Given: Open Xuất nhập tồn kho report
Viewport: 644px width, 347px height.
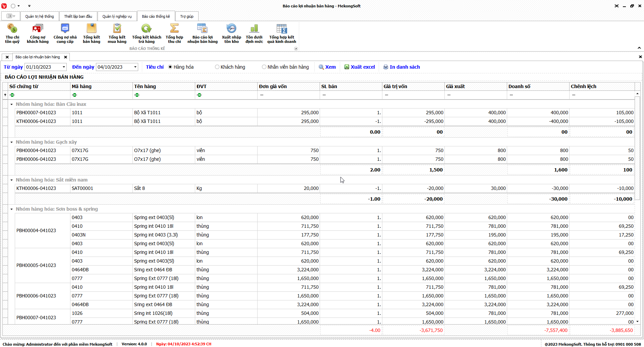Looking at the screenshot, I should click(231, 33).
